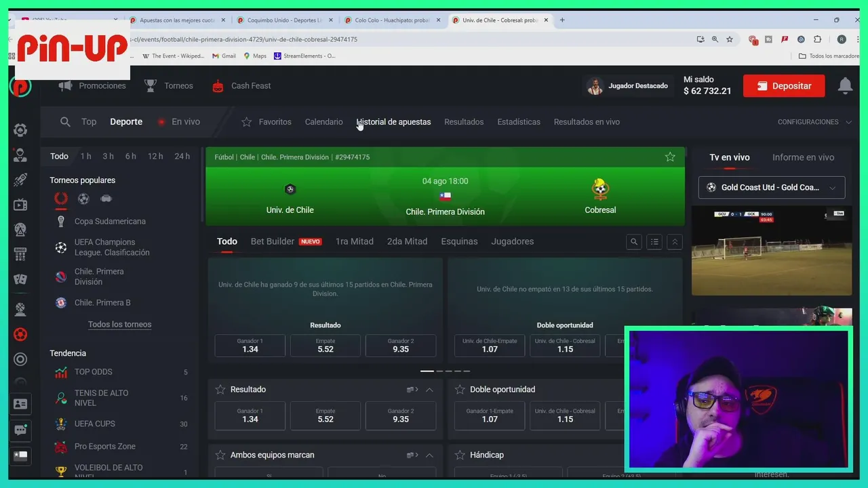Screen dimensions: 868x488
Task: Open Informe en vivo tab
Action: pos(803,157)
